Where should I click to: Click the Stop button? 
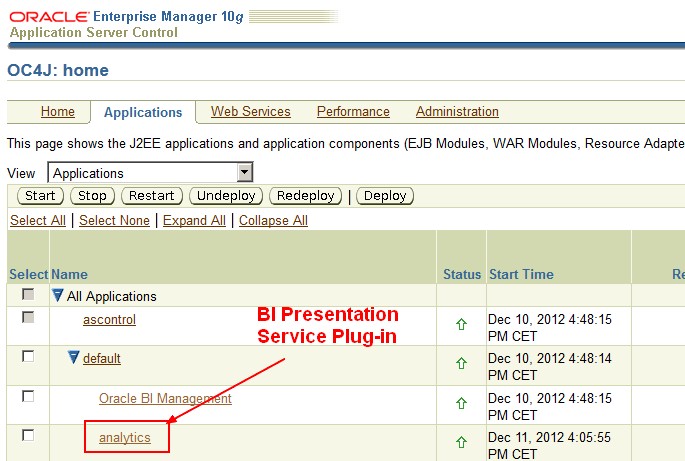click(92, 196)
